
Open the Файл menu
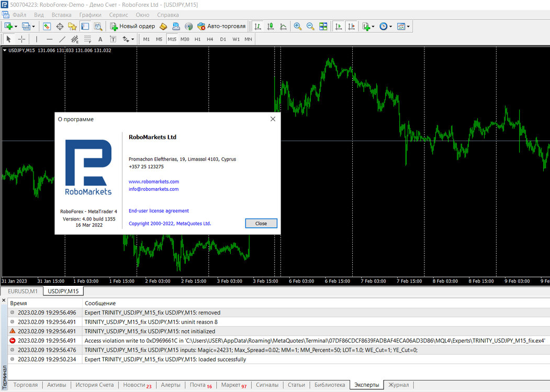click(19, 15)
